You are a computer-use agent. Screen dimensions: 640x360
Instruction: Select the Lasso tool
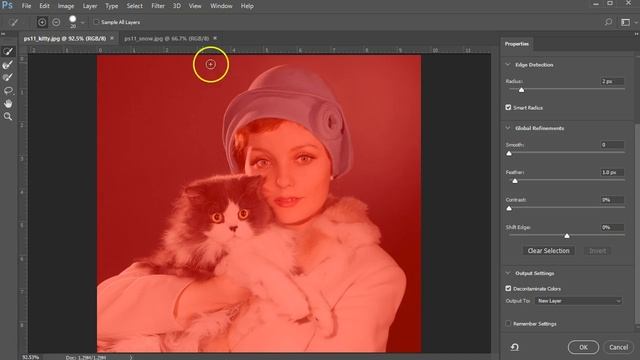[8, 90]
